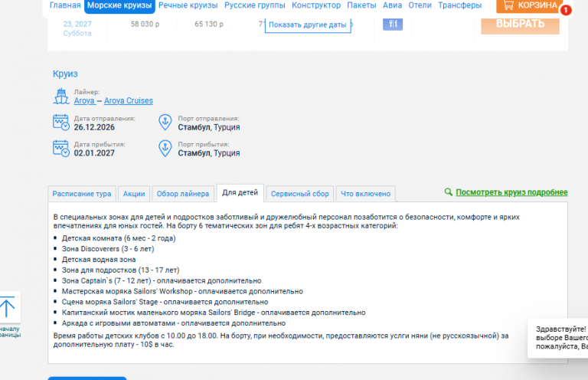Image resolution: width=588 pixels, height=380 pixels.
Task: Click Показать другие даты button
Action: tap(308, 25)
